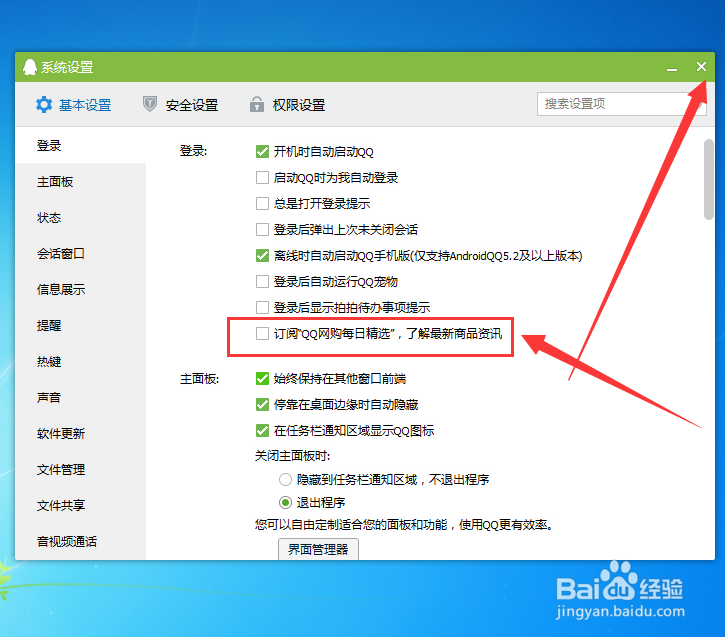Toggle 订阅QQ网购每日精选 checkbox
The height and width of the screenshot is (637, 725).
tap(262, 333)
